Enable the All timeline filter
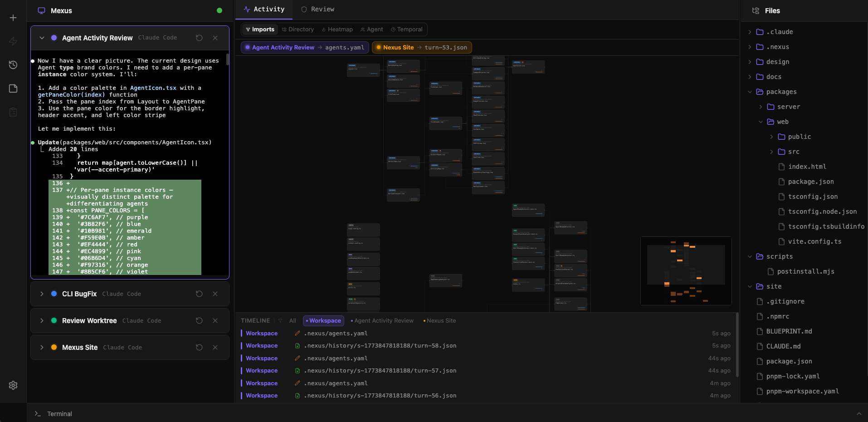 tap(292, 321)
